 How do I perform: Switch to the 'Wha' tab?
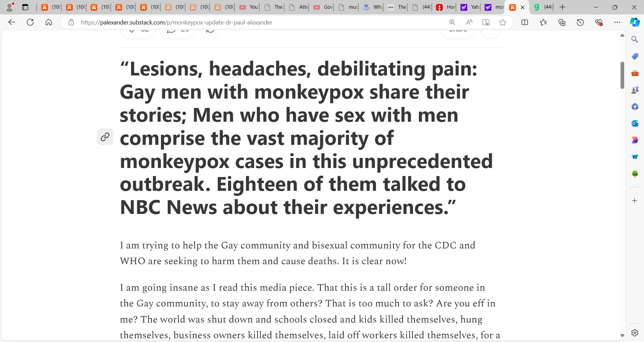pos(372,7)
